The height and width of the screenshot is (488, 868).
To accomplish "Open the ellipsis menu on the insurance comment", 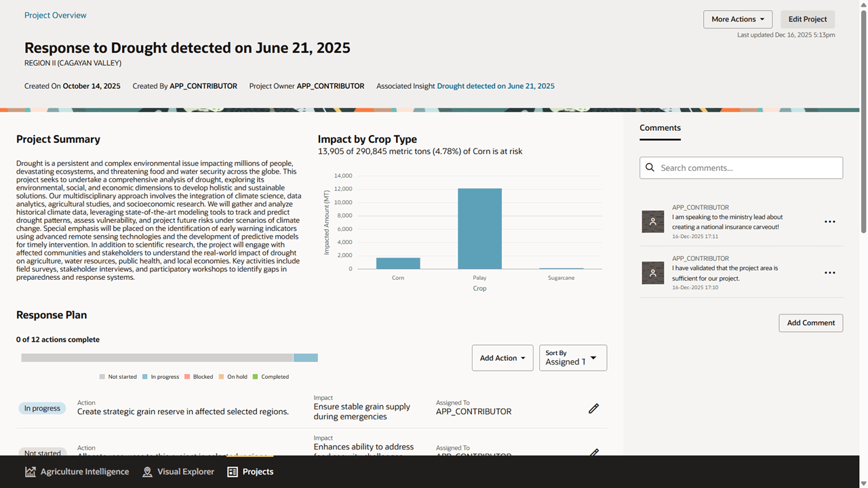I will pyautogui.click(x=829, y=221).
